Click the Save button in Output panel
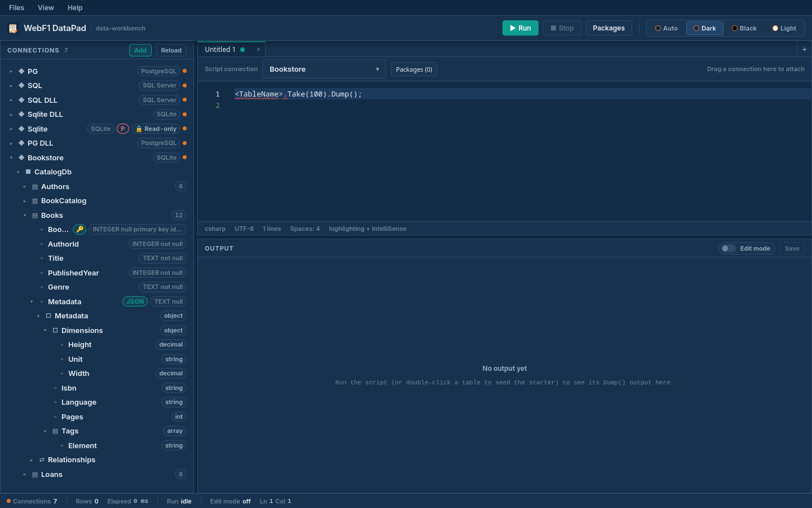Screen dimensions: 812x508 [x=792, y=248]
